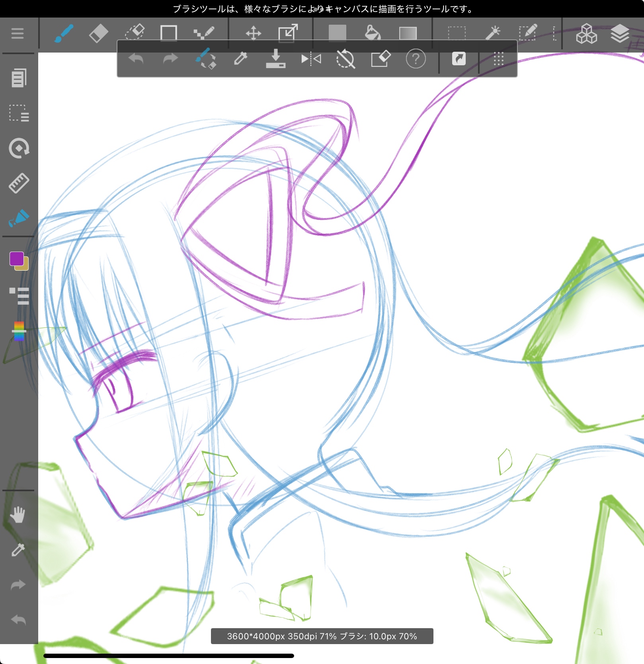
Task: Select the Hand pan tool in sidebar
Action: [18, 515]
